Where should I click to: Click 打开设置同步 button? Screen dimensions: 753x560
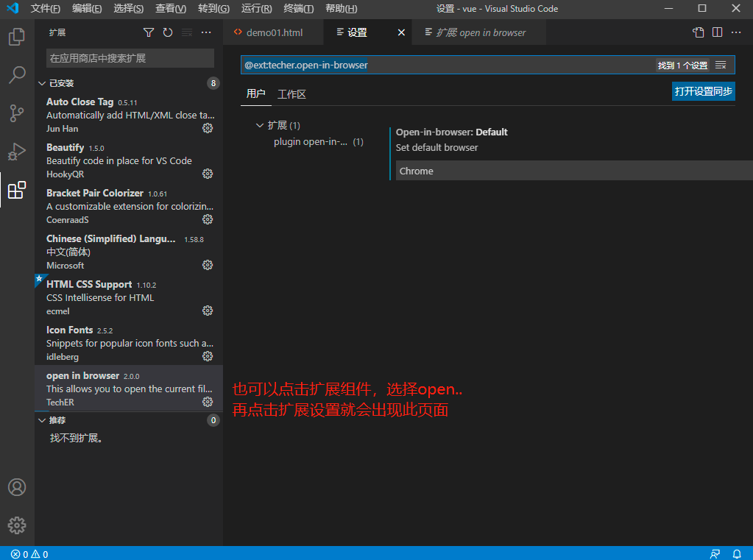coord(703,91)
